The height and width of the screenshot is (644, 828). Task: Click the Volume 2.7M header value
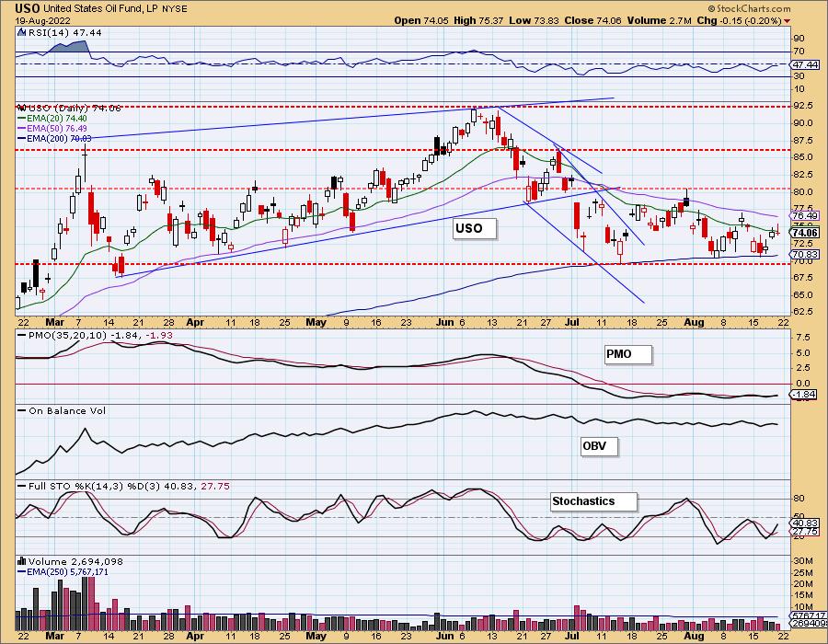[659, 20]
